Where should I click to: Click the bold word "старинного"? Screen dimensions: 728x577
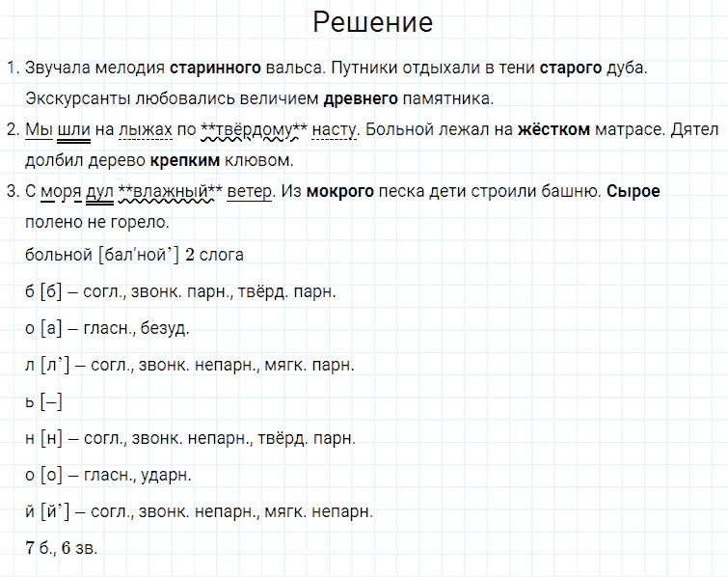pos(215,69)
